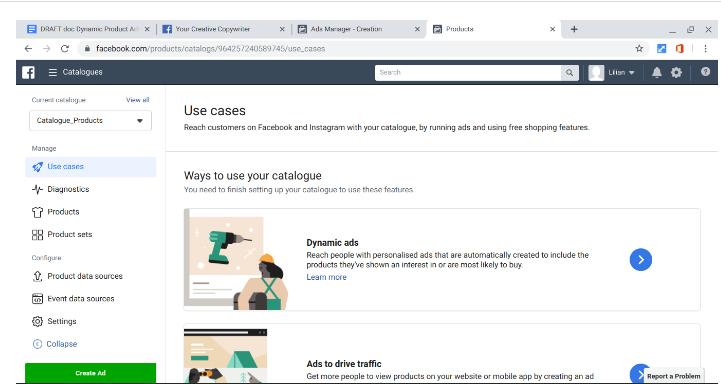721x384 pixels.
Task: Close the Ads Manager - Creation tab
Action: (x=417, y=29)
